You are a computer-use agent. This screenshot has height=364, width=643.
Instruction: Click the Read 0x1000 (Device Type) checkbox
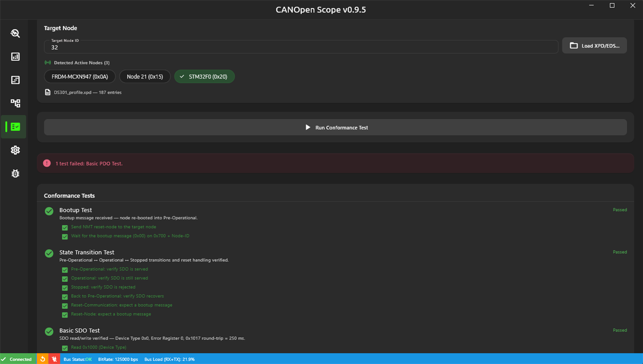coord(65,348)
